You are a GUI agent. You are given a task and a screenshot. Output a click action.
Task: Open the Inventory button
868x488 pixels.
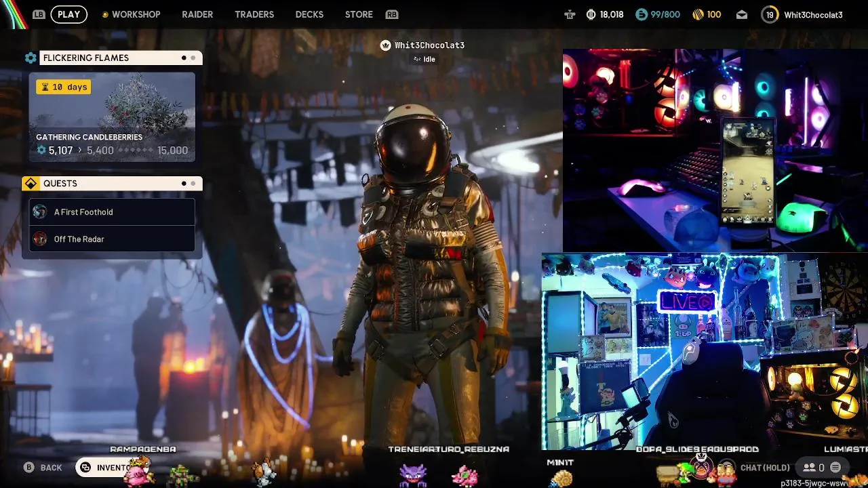click(107, 468)
